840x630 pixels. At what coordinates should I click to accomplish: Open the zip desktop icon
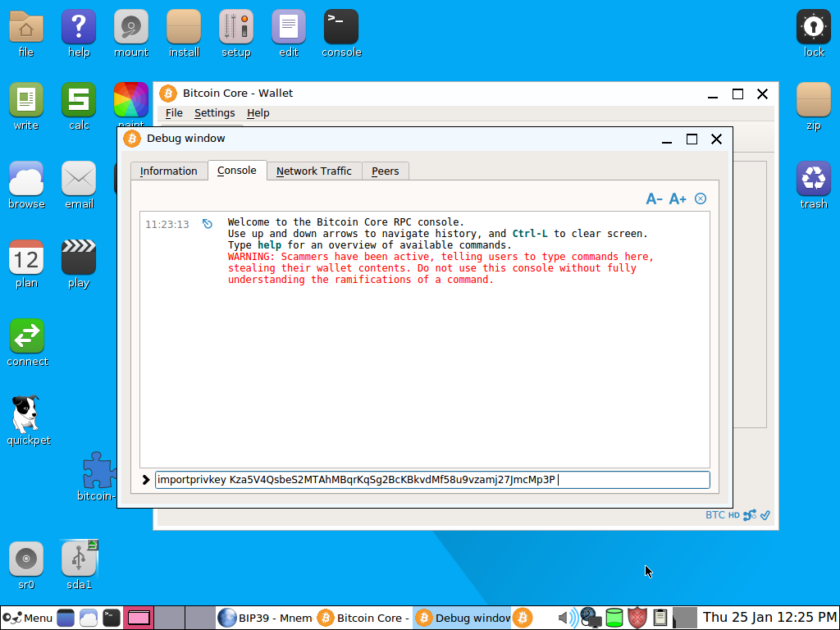point(814,107)
